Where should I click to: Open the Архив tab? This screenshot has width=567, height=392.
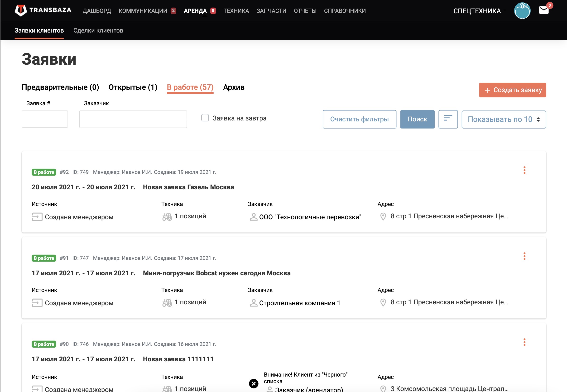(x=233, y=87)
